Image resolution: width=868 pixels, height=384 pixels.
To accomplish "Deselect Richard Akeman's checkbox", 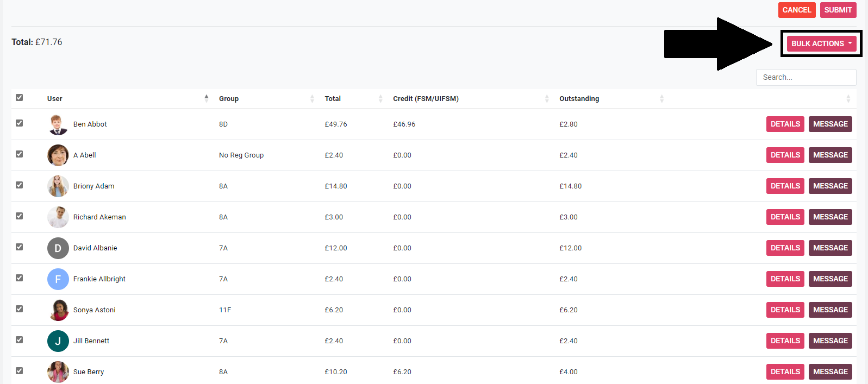I will (20, 216).
